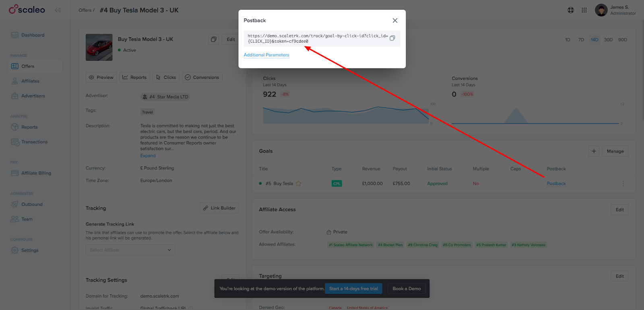The image size is (644, 310).
Task: Edit Targeting section
Action: [619, 276]
